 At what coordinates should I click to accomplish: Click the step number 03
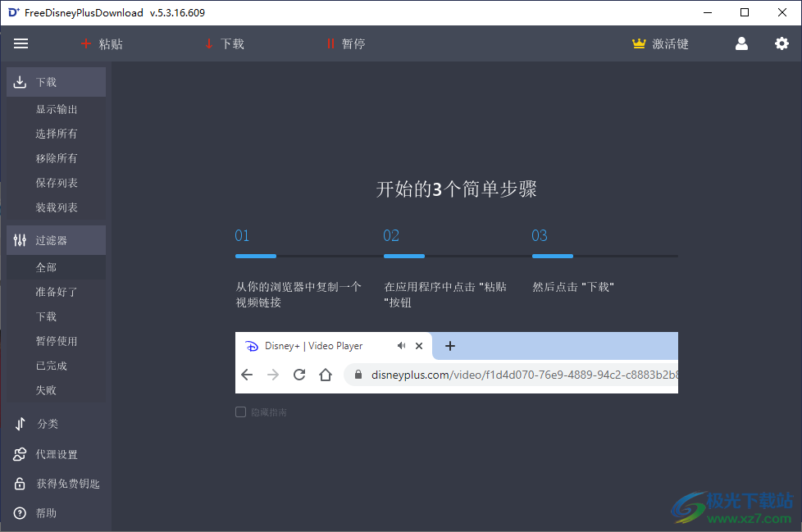pos(539,235)
